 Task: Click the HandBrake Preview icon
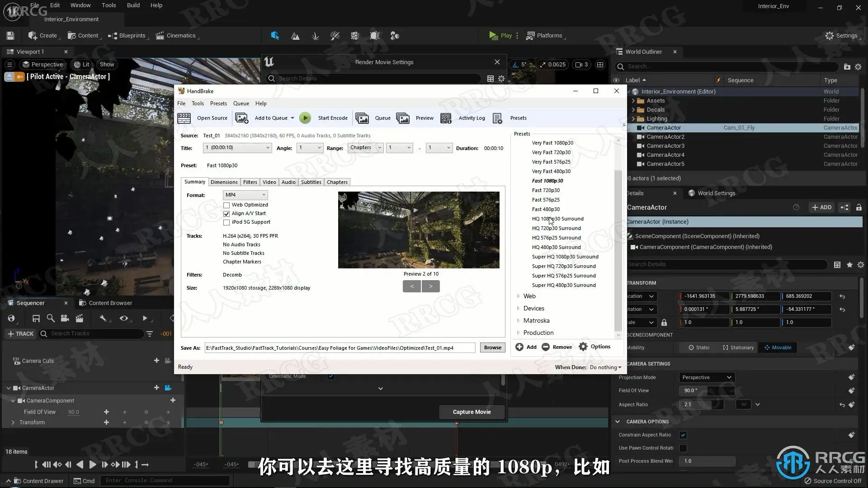pyautogui.click(x=403, y=118)
